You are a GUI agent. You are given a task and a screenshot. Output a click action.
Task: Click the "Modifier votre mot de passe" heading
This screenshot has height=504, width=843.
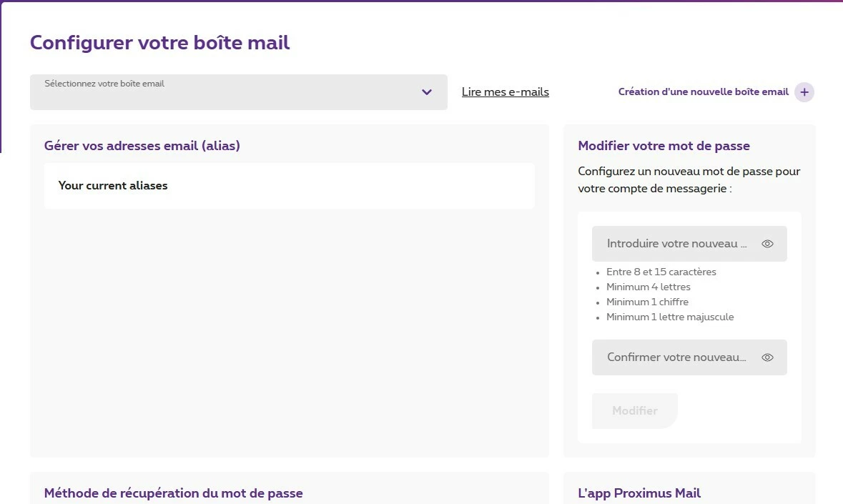[664, 146]
